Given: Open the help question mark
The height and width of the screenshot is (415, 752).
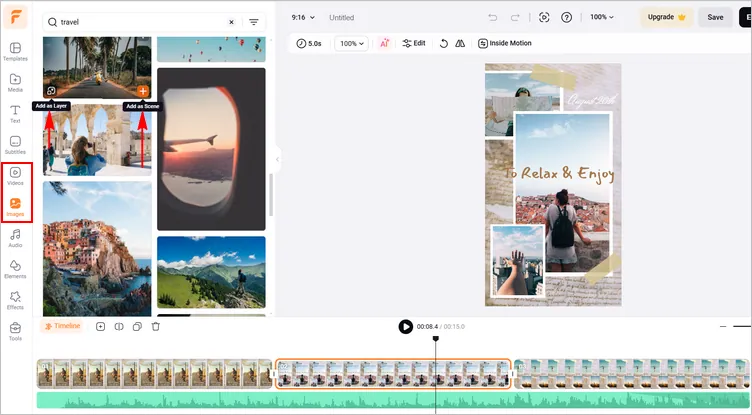Looking at the screenshot, I should point(566,17).
